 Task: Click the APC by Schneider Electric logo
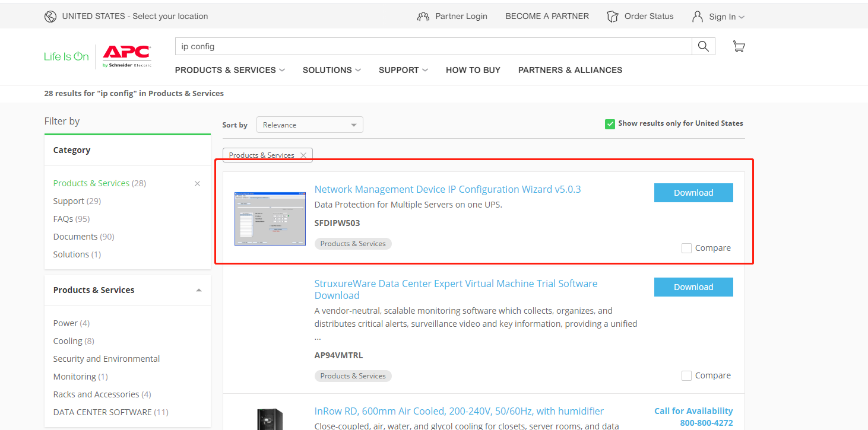(x=126, y=56)
